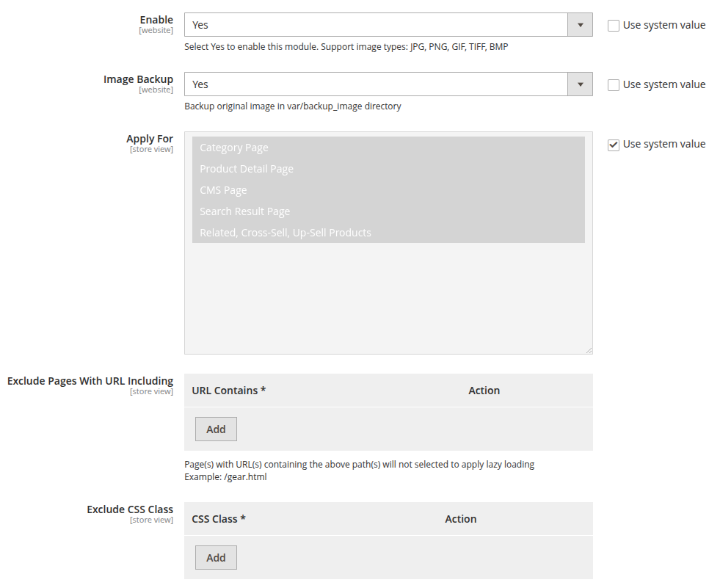Click the Action header in URL table
The width and height of the screenshot is (720, 588).
484,391
